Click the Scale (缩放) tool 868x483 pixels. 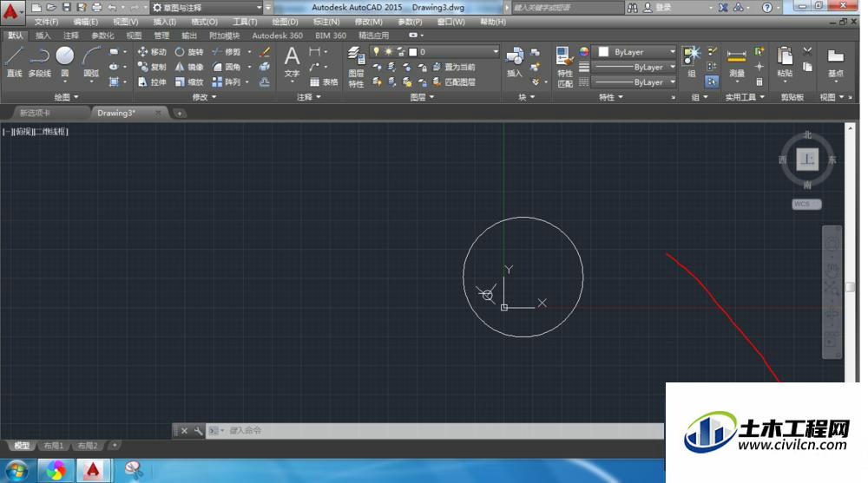[x=189, y=82]
